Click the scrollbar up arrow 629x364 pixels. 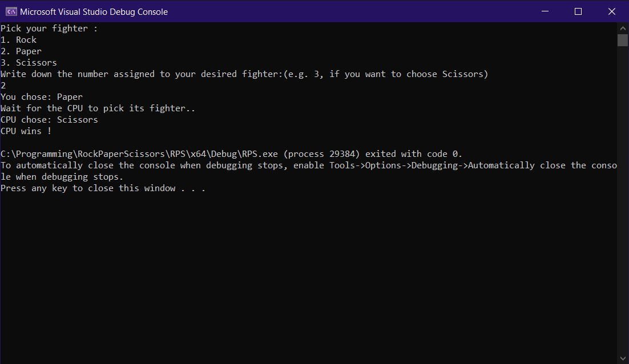coord(623,27)
